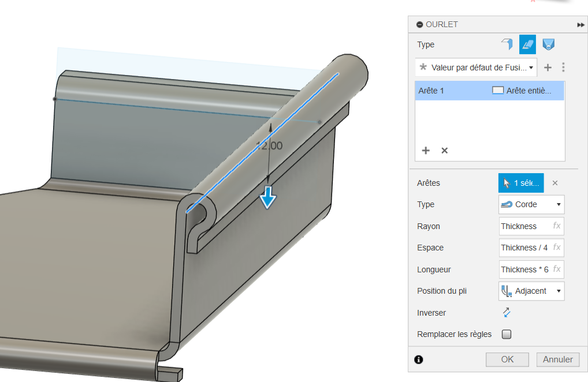
Task: Flip the hem with the Inverser icon
Action: pyautogui.click(x=507, y=312)
